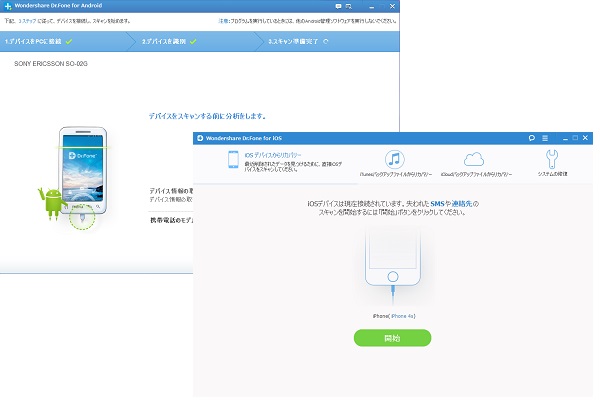Click the iPhone 4s device link
Screen dimensions: 600x400
[404, 315]
